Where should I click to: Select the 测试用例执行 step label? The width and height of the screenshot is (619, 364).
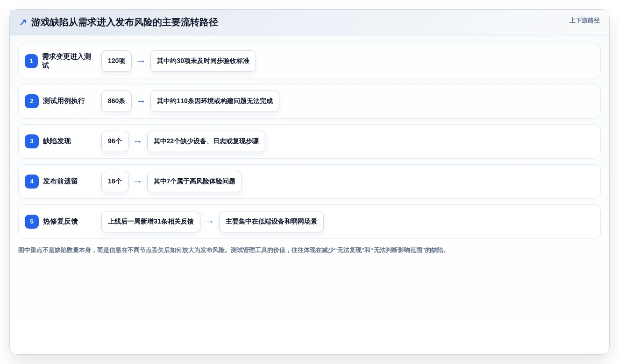click(x=64, y=101)
